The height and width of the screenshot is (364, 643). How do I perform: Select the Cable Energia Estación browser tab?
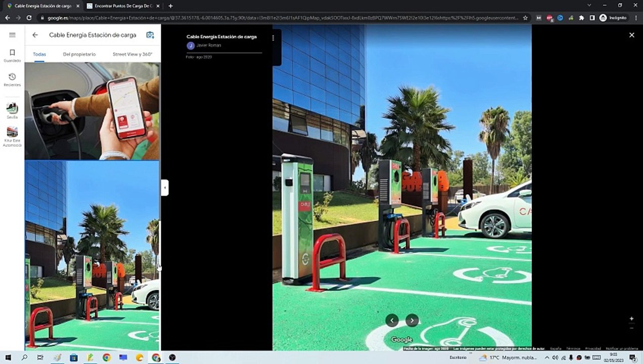[x=42, y=6]
